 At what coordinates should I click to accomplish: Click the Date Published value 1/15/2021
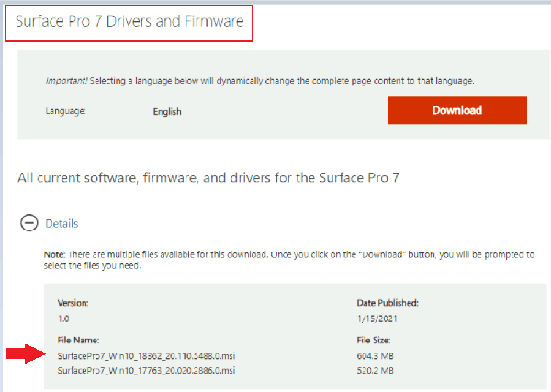click(377, 317)
